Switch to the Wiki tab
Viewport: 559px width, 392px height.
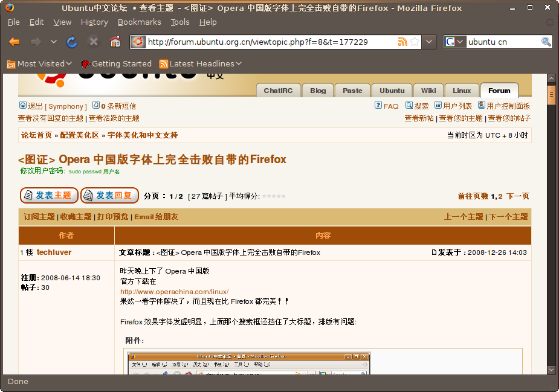coord(428,91)
